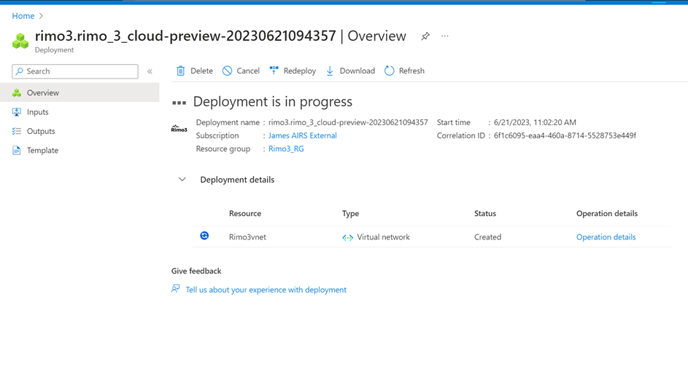Click the feedback person icon

click(x=176, y=288)
